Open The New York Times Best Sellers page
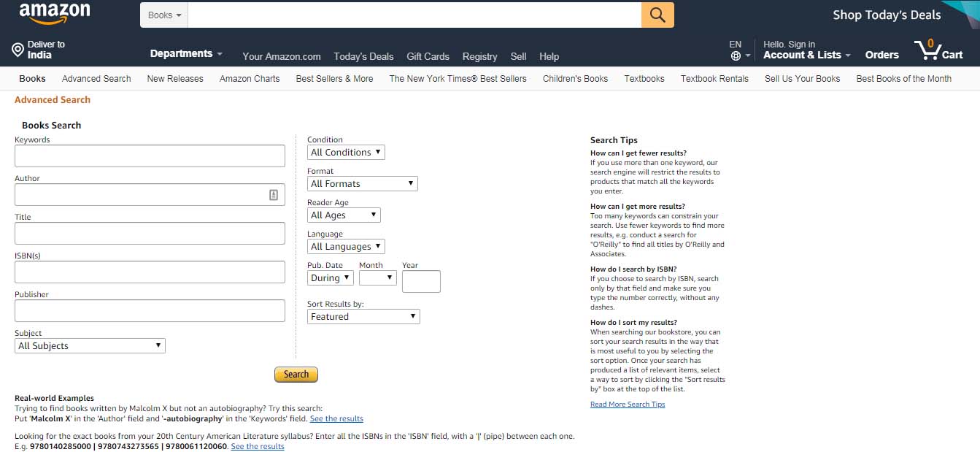The height and width of the screenshot is (452, 980). coord(458,78)
